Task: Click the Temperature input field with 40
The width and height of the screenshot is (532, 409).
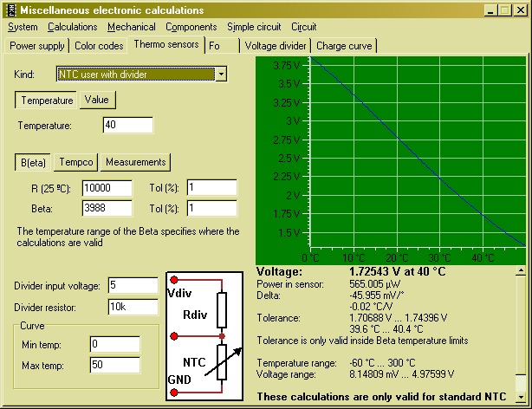Action: pyautogui.click(x=128, y=125)
